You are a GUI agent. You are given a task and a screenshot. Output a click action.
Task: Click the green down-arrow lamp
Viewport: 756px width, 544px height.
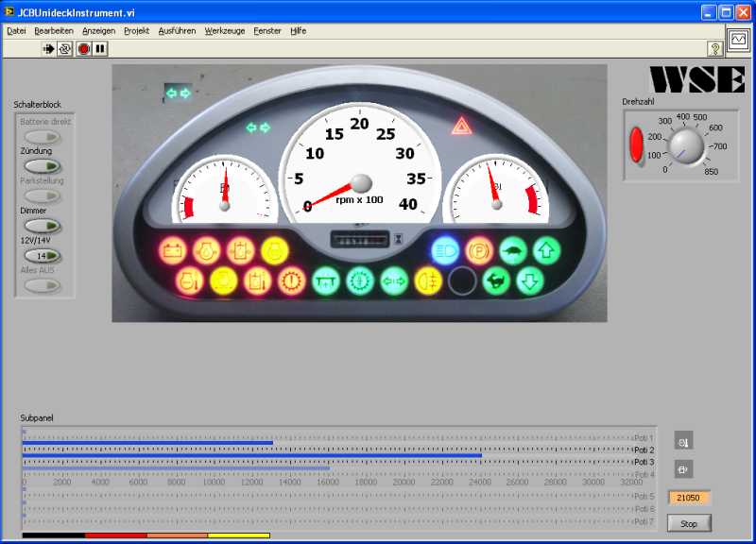point(530,280)
